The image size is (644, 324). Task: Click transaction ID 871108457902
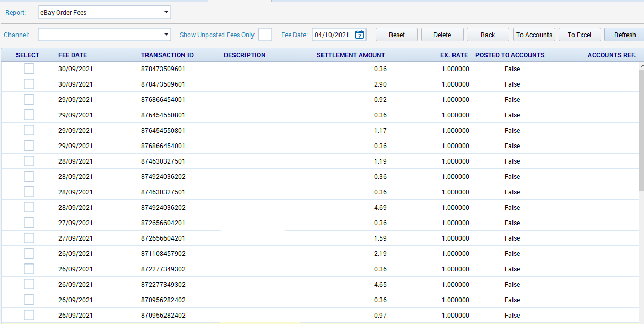pos(163,254)
